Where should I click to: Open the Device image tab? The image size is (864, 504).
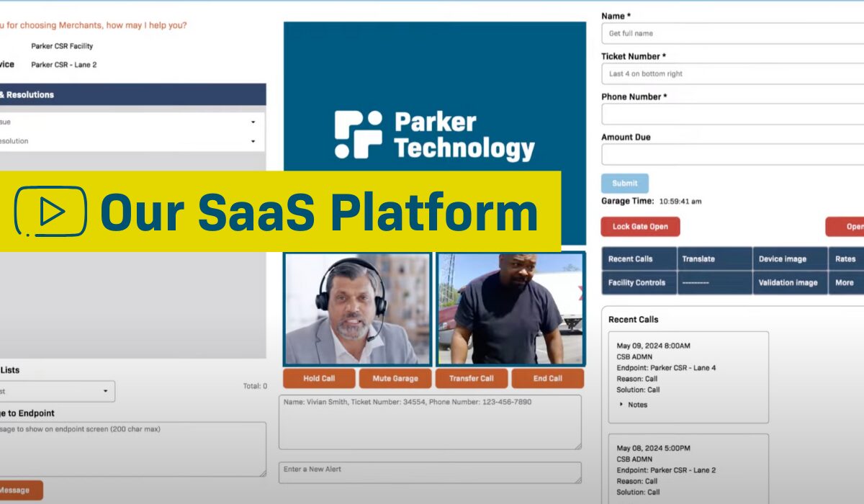click(788, 259)
